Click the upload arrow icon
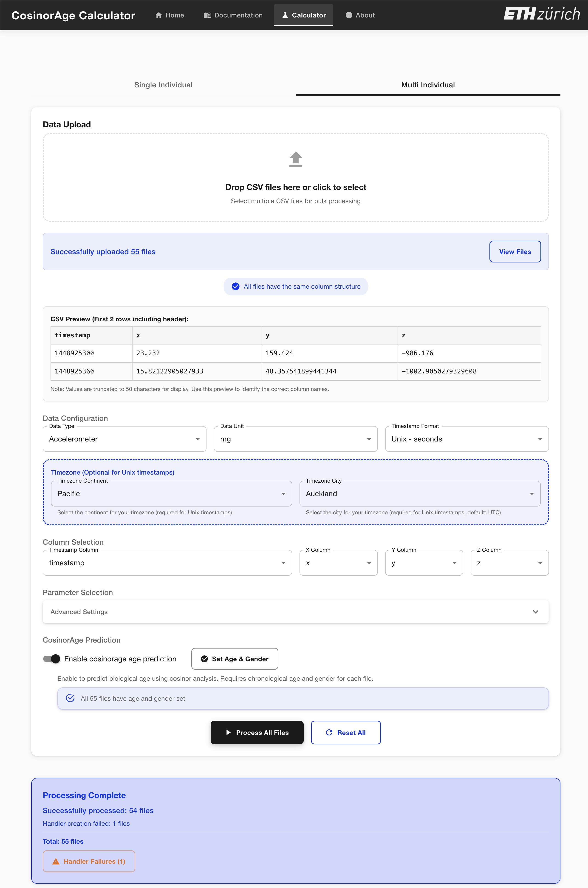The width and height of the screenshot is (588, 888). (x=296, y=159)
